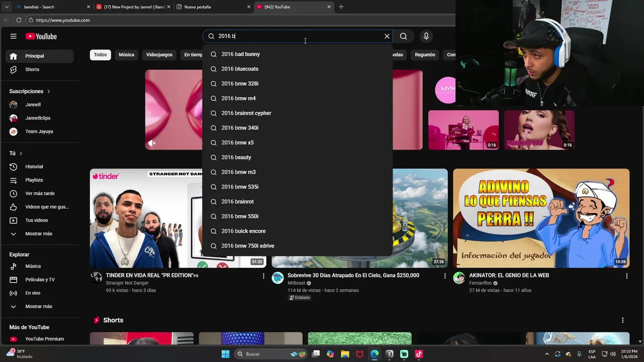
Task: Select the Reguetón filter chip
Action: [425, 55]
